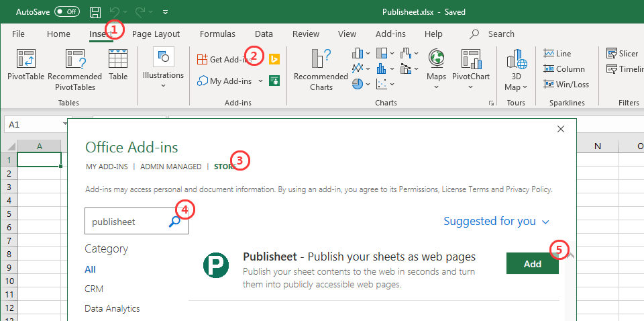Expand the Name Box dropdown
644x321 pixels.
[x=65, y=124]
